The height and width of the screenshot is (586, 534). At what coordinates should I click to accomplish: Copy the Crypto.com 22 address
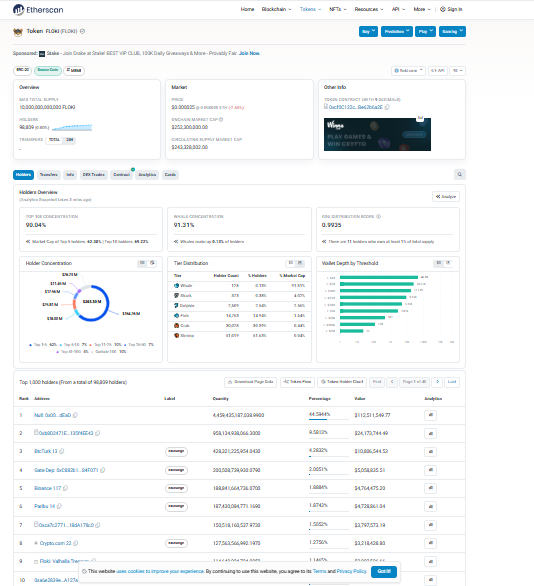coord(75,543)
